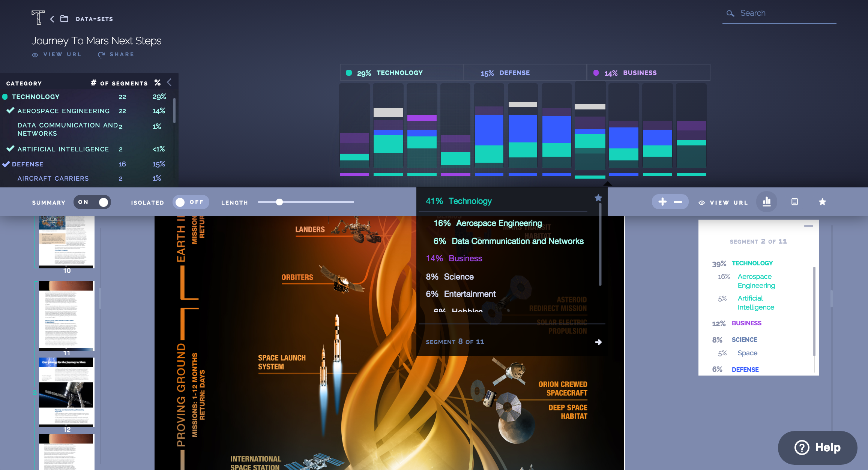This screenshot has height=470, width=868.
Task: Uncheck Aerospace Engineering category
Action: (x=11, y=111)
